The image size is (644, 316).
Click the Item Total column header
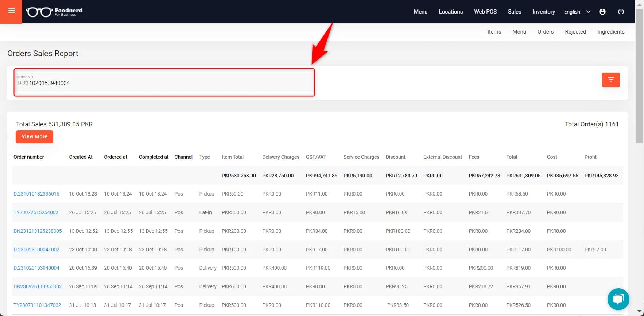pyautogui.click(x=232, y=157)
